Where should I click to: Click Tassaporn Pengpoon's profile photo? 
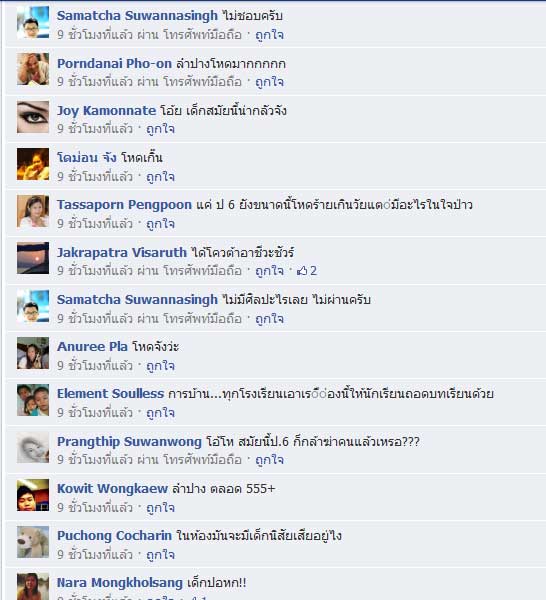click(33, 211)
